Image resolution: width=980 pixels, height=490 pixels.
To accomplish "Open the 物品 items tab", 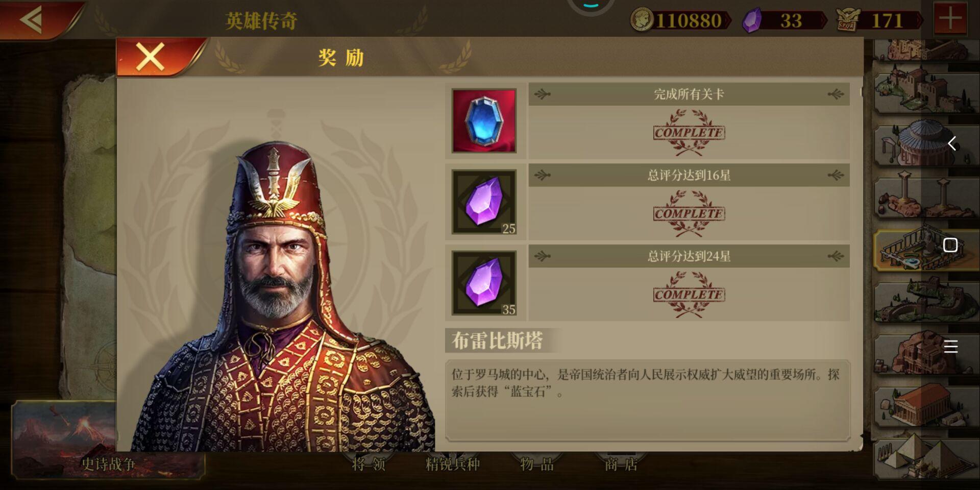I will 537,464.
